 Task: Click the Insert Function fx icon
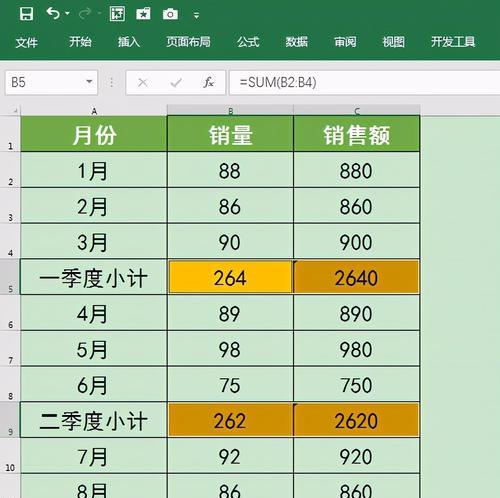coord(209,82)
